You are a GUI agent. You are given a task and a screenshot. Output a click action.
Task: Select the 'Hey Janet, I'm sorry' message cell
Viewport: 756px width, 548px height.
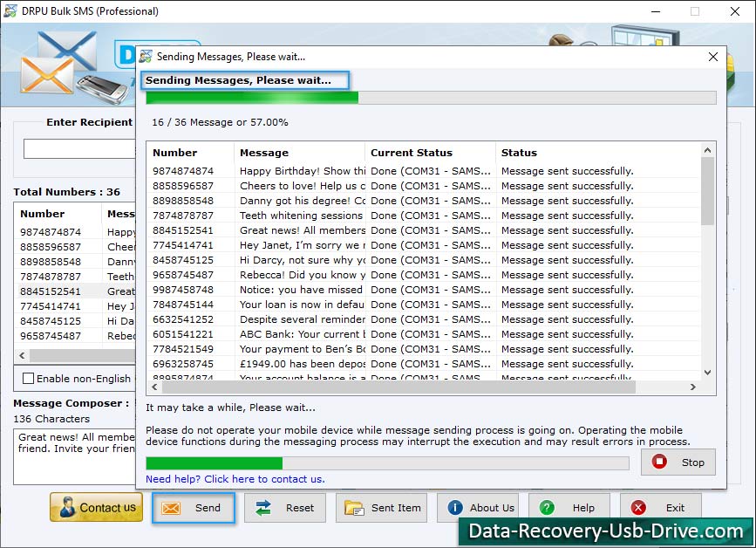(302, 245)
